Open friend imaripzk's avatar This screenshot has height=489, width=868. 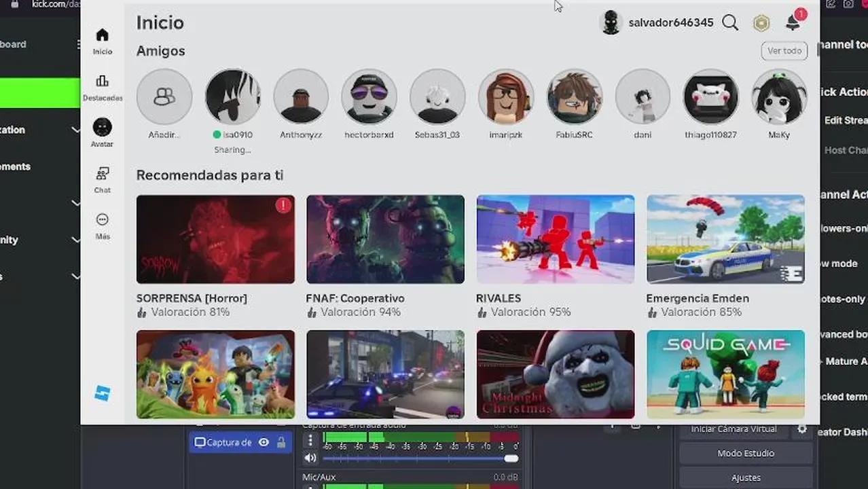coord(506,96)
